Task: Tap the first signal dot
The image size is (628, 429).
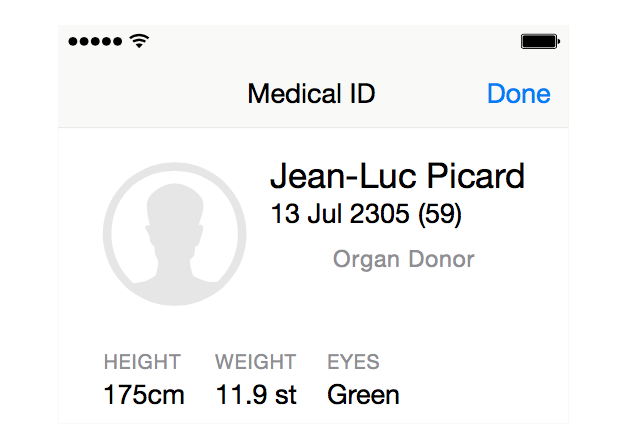Action: pos(73,41)
